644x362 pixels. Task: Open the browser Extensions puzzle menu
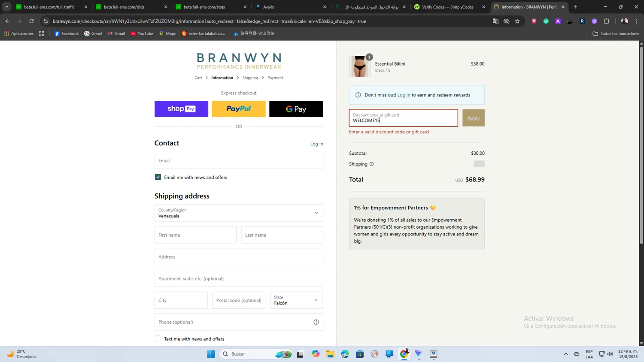(607, 21)
